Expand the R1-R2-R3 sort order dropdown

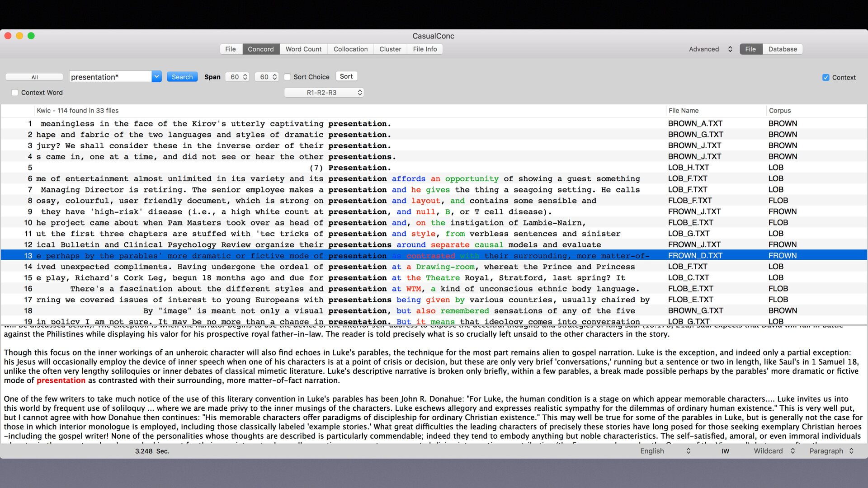coord(324,93)
